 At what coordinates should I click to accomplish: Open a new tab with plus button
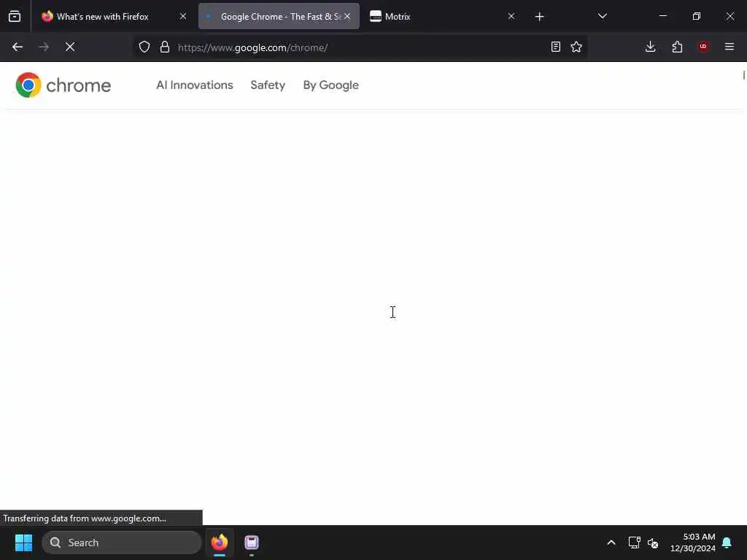tap(539, 17)
